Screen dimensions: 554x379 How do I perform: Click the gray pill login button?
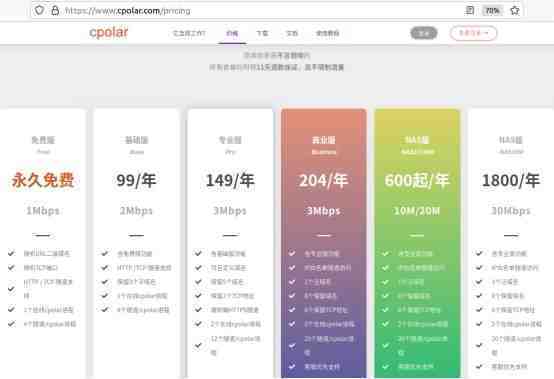pyautogui.click(x=424, y=33)
